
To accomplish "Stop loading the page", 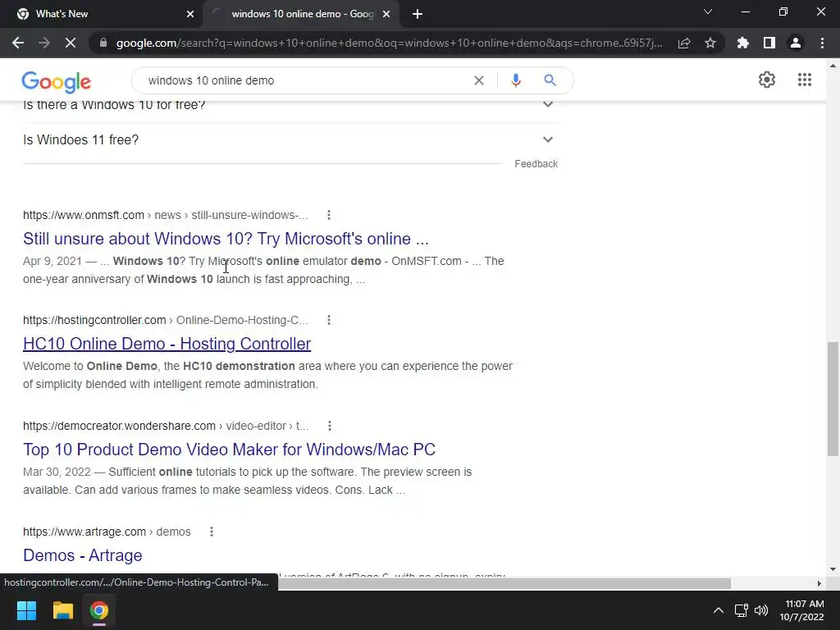I will [x=71, y=43].
